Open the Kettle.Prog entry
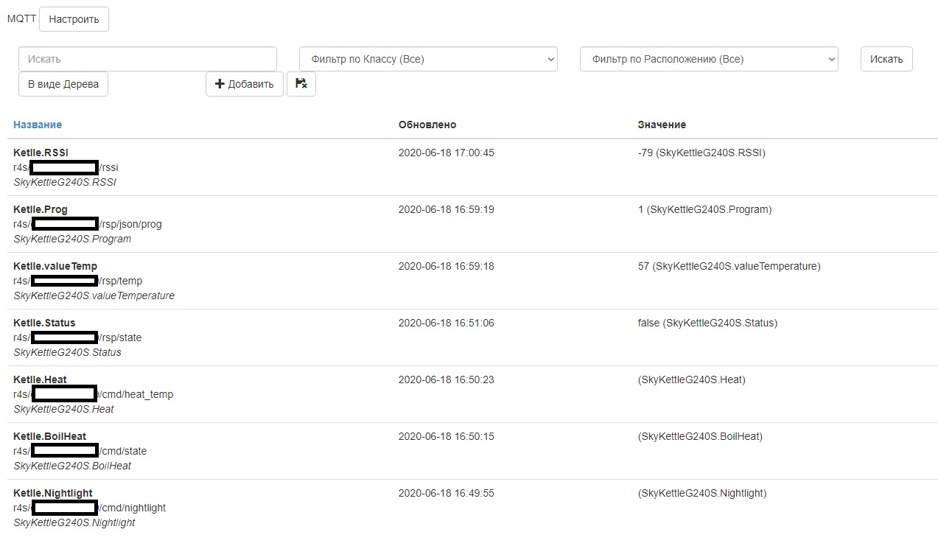This screenshot has width=938, height=560. [40, 209]
